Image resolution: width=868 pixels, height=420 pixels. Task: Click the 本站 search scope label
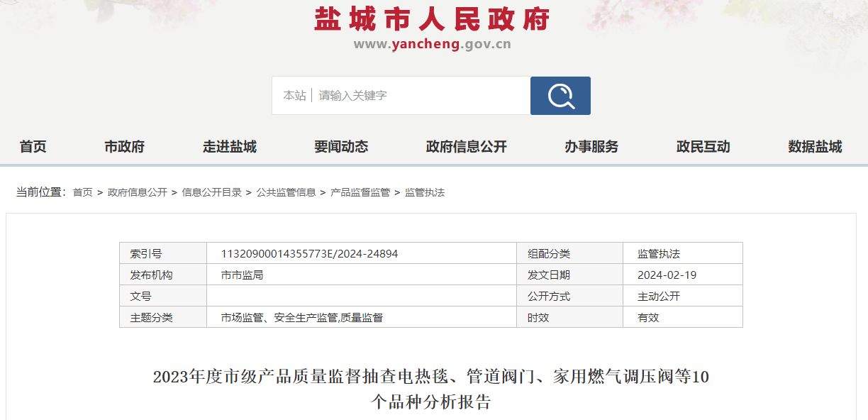coord(294,96)
